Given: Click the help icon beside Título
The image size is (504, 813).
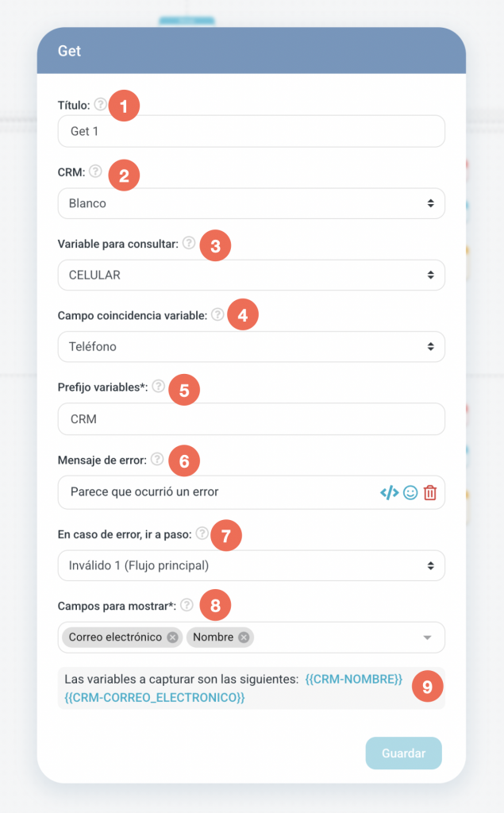Looking at the screenshot, I should click(x=100, y=104).
